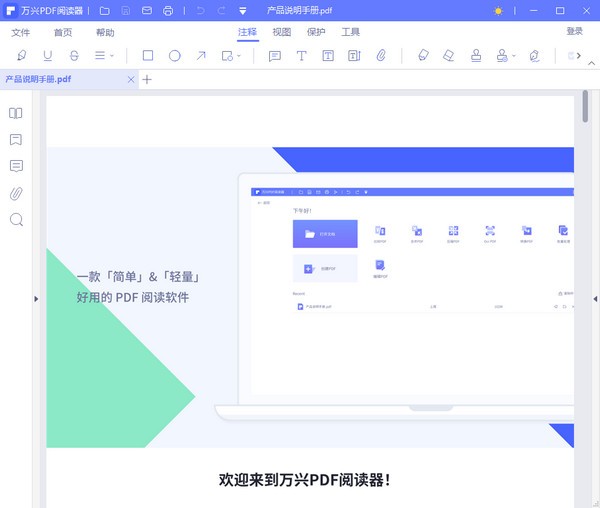The width and height of the screenshot is (600, 508).
Task: Click the text 好用的 PDF 阅读软件
Action: 133,297
